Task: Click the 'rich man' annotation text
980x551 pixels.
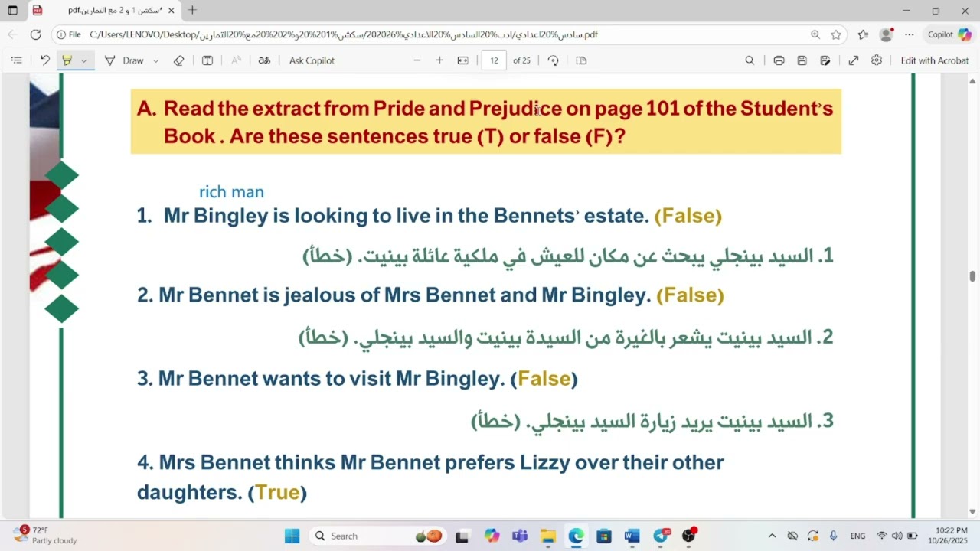Action: tap(231, 192)
